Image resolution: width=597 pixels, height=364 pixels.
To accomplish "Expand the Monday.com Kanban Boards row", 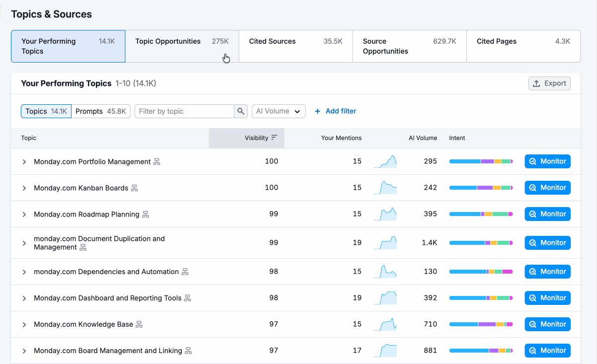I will coord(24,188).
